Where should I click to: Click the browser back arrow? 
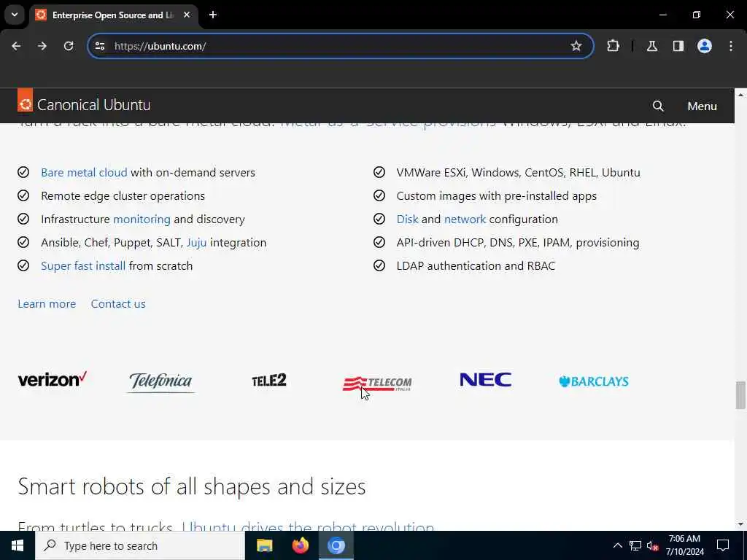point(16,46)
